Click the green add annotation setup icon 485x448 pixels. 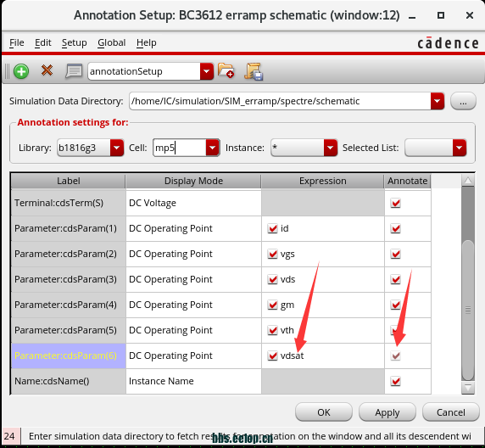pyautogui.click(x=21, y=71)
